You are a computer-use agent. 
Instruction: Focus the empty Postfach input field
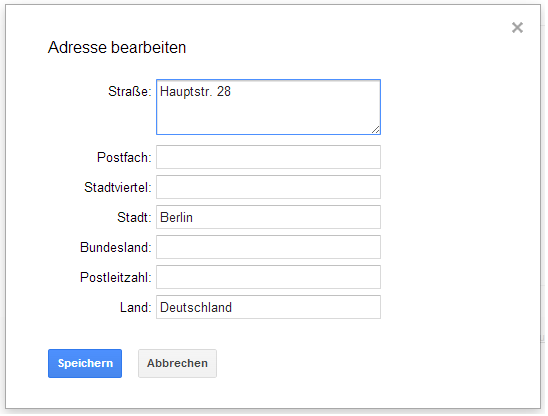pyautogui.click(x=268, y=157)
